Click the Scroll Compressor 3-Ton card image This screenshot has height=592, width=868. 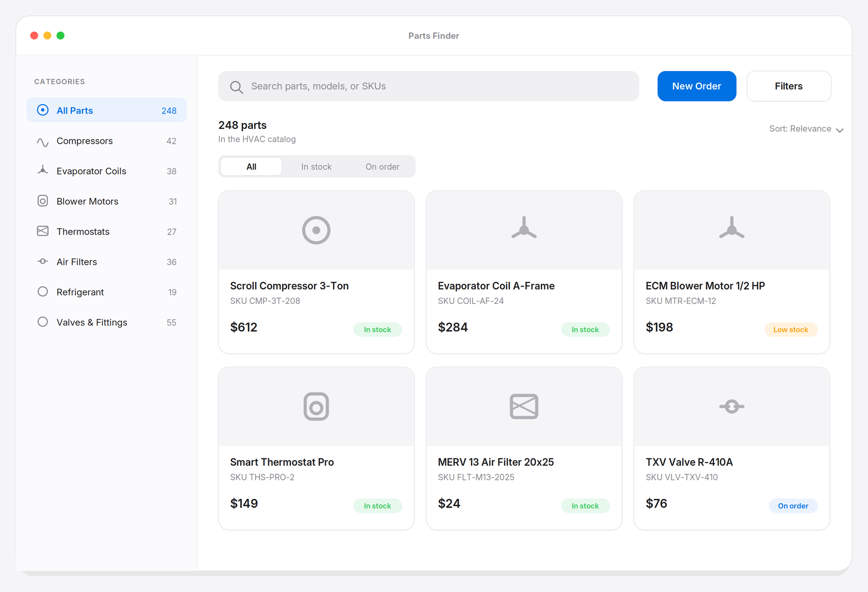316,230
